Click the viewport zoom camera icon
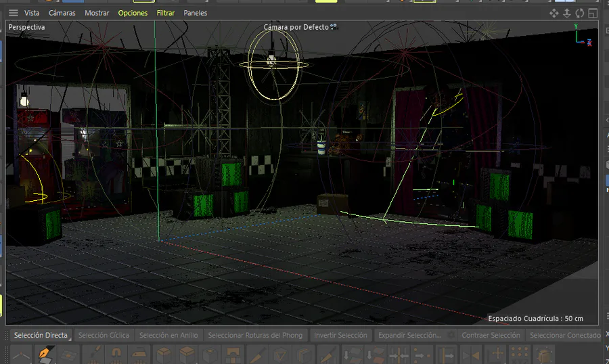This screenshot has height=364, width=609. pyautogui.click(x=566, y=14)
